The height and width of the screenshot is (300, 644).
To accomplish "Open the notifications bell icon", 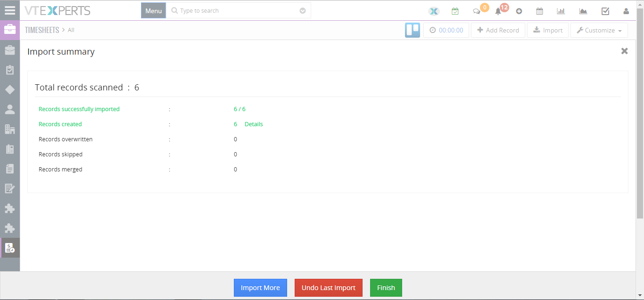I will pos(498,11).
